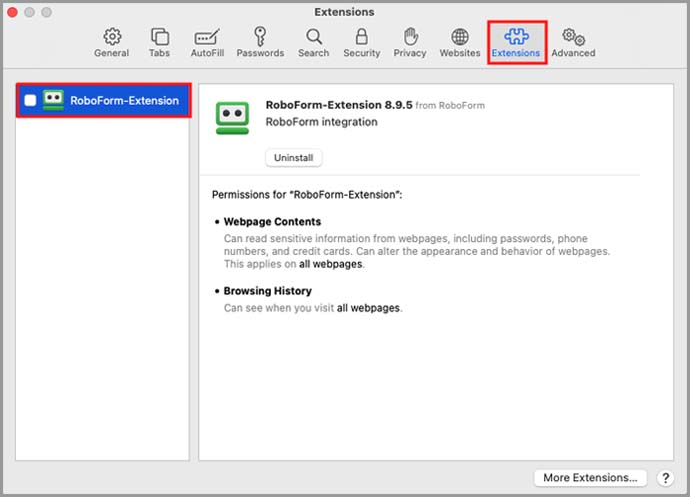
Task: Click the large RoboForm logo in details
Action: [232, 118]
